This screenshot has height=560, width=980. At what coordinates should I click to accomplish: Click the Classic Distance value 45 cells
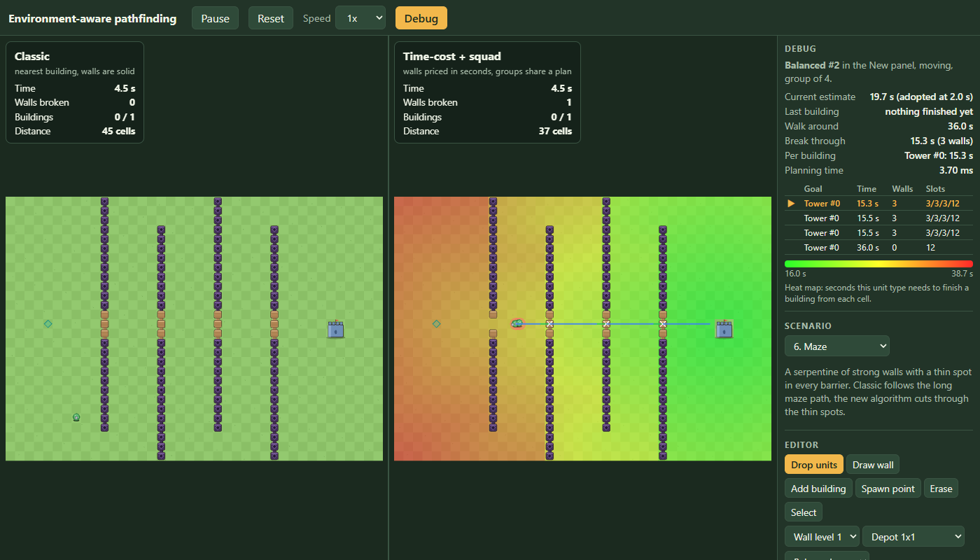tap(118, 131)
